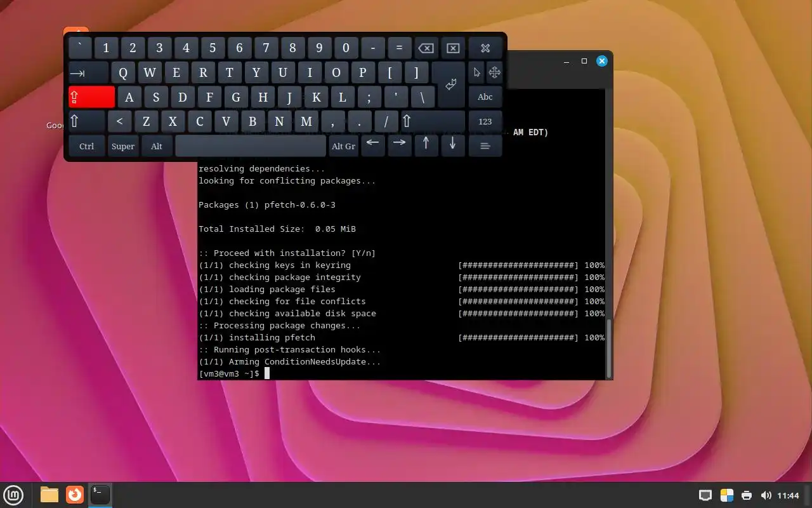Tap the Y key on the virtual keyboard
812x508 pixels.
point(256,72)
